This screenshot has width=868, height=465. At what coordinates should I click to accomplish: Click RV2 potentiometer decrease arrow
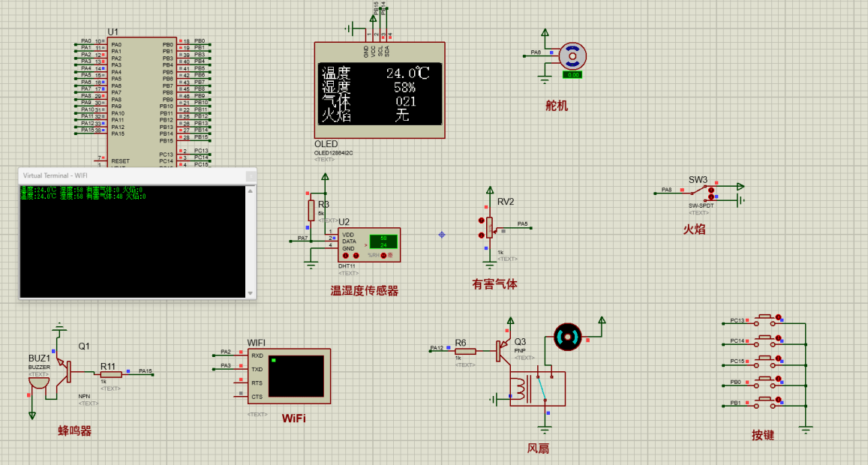[481, 235]
